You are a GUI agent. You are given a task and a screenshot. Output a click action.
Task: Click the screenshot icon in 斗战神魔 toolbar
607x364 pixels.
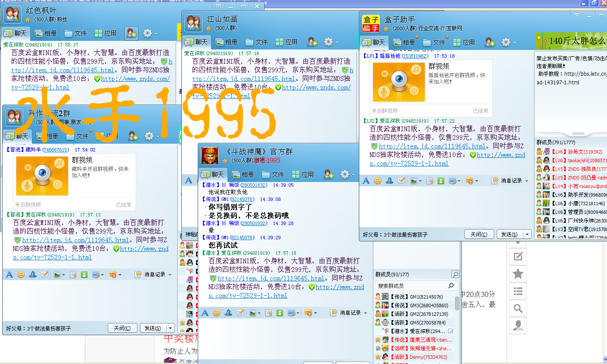(x=291, y=313)
